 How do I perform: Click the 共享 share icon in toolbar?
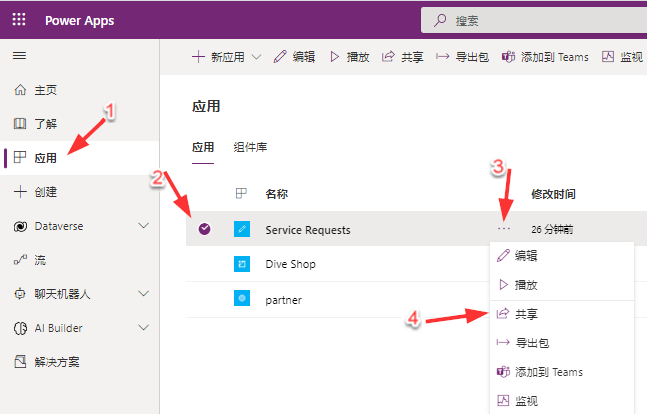pos(388,56)
